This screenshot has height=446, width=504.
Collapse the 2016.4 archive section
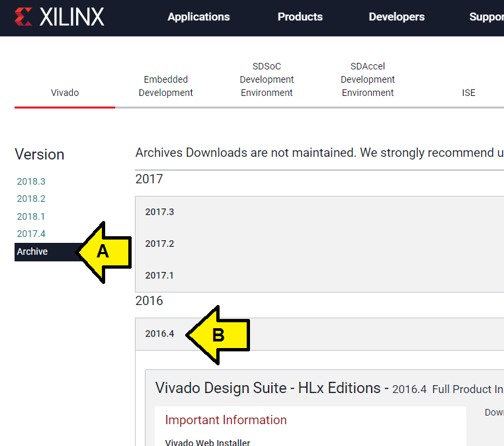pos(319,334)
